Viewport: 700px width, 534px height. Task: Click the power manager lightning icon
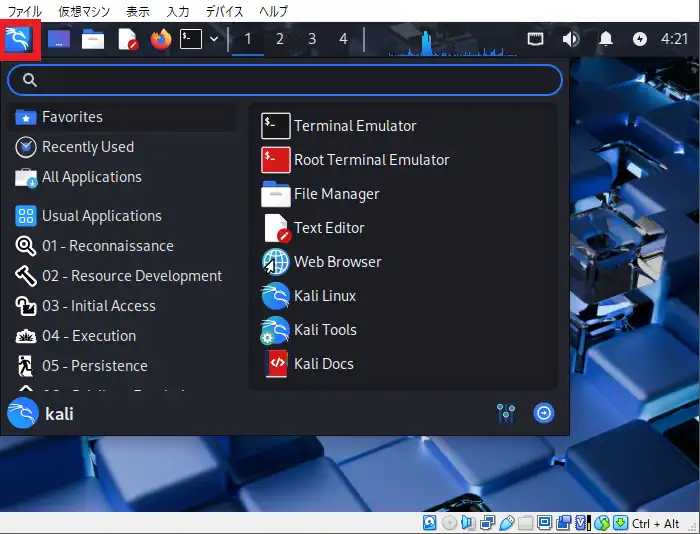coord(640,39)
